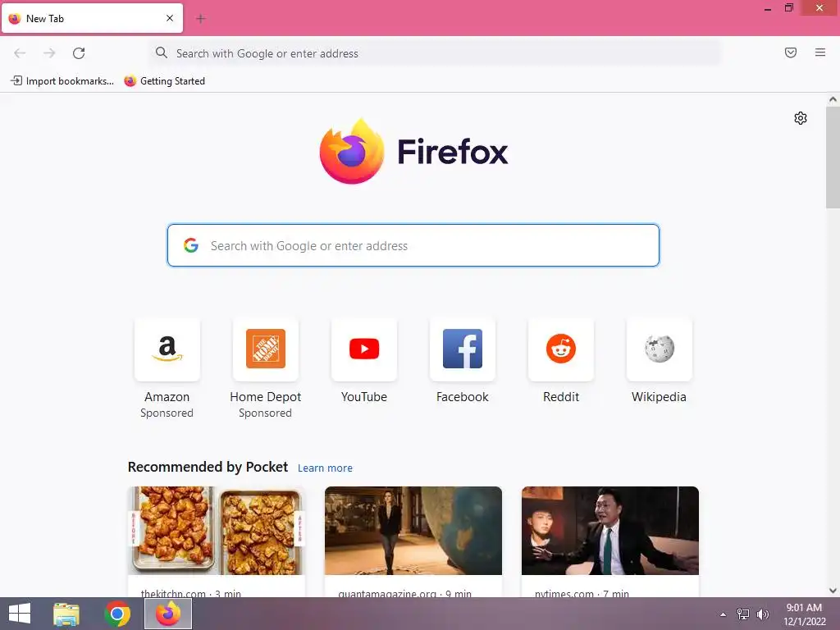Open the Save to Pocket icon
The height and width of the screenshot is (630, 840).
(x=791, y=52)
